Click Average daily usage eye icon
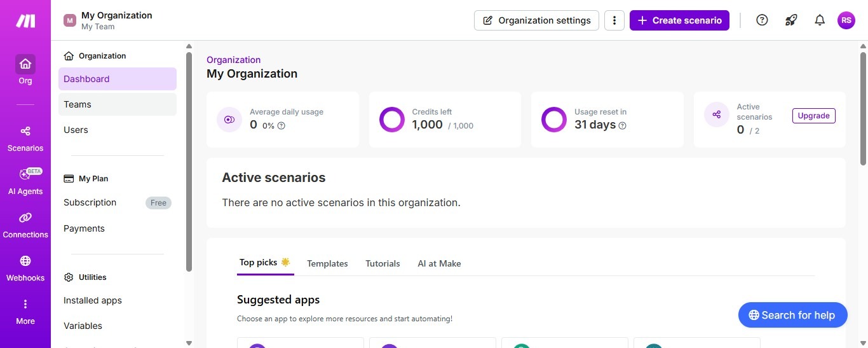 click(229, 120)
